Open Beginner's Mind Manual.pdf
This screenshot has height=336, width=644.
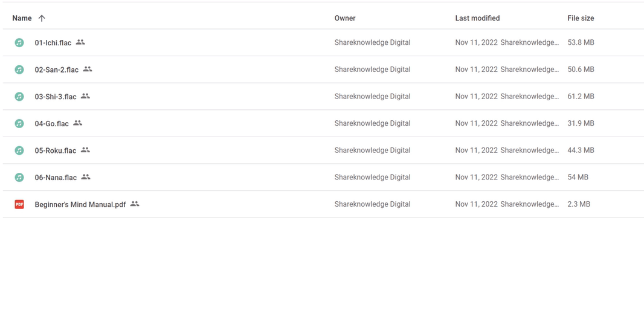pyautogui.click(x=80, y=204)
